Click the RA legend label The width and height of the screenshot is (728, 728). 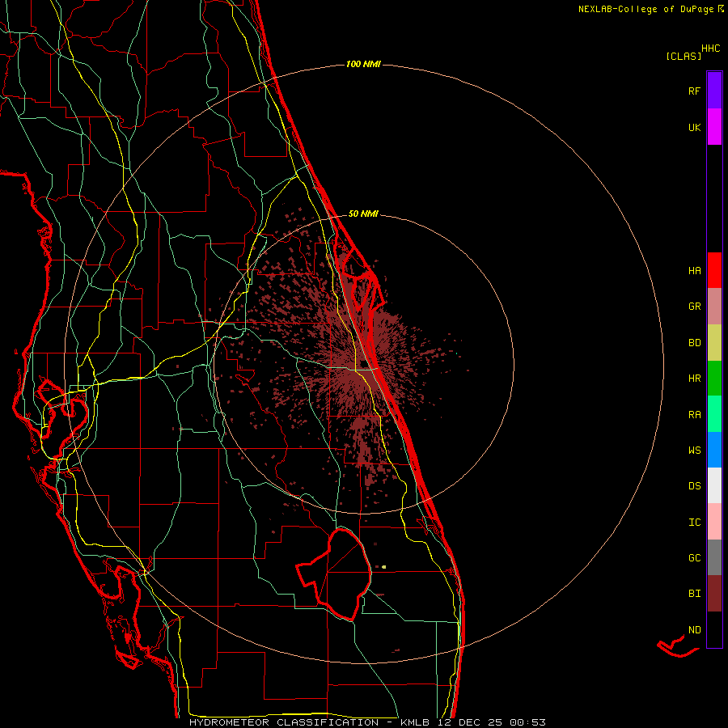pyautogui.click(x=694, y=415)
